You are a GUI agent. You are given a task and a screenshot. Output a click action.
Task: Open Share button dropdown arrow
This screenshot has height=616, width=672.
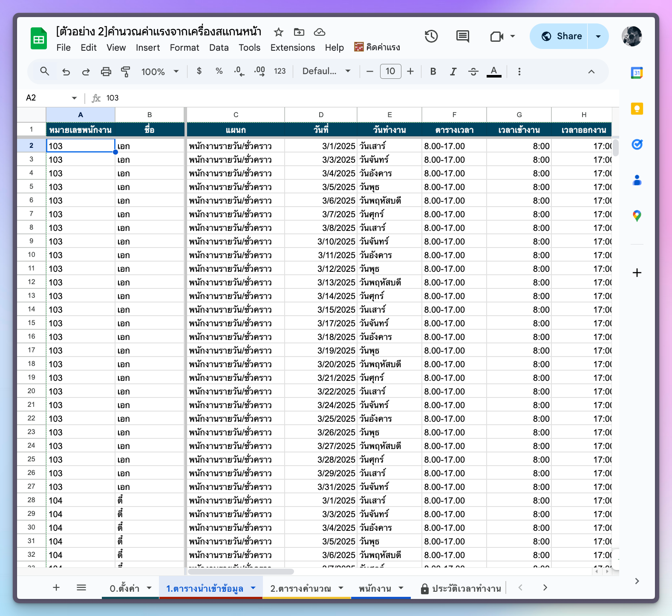(x=598, y=37)
